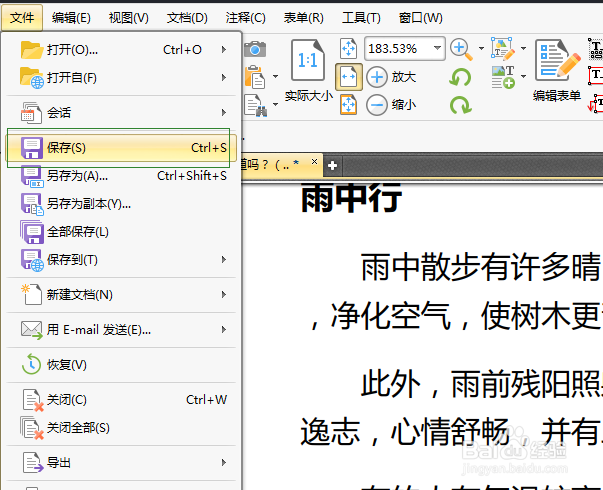603x490 pixels.
Task: Open the 注释(C) menu
Action: coord(245,18)
